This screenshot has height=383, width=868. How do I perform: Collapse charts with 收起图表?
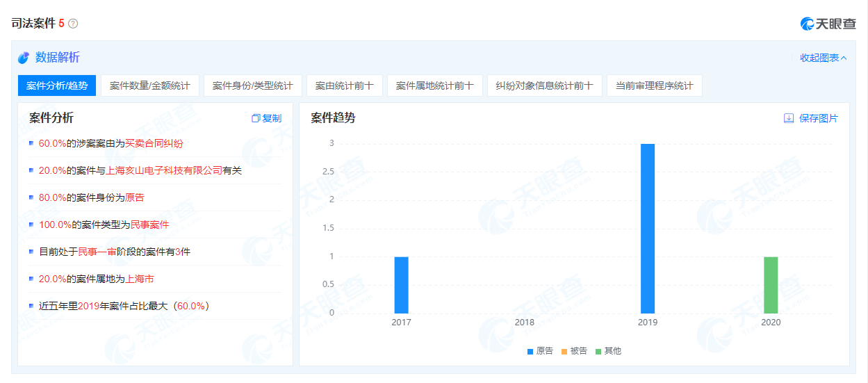(823, 58)
